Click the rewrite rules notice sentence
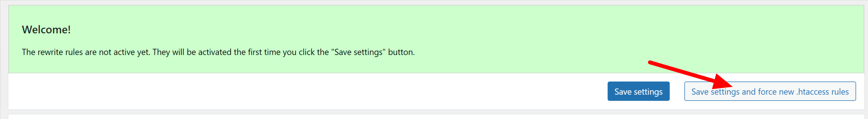The height and width of the screenshot is (119, 868). (x=218, y=52)
